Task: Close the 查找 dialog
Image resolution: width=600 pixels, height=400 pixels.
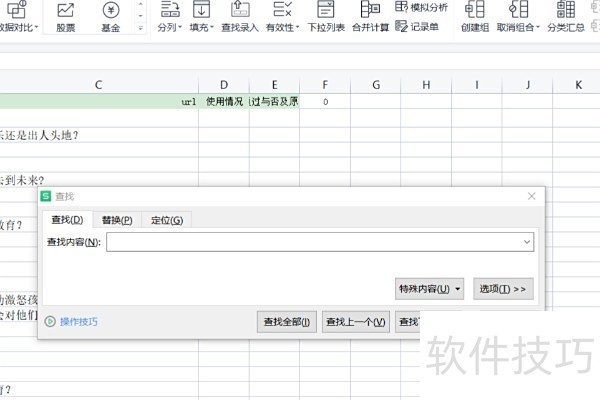Action: point(532,196)
